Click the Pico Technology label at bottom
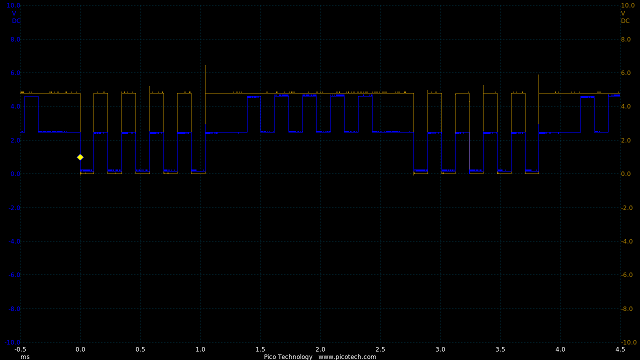Screen dimensions: 640x360 [288, 356]
